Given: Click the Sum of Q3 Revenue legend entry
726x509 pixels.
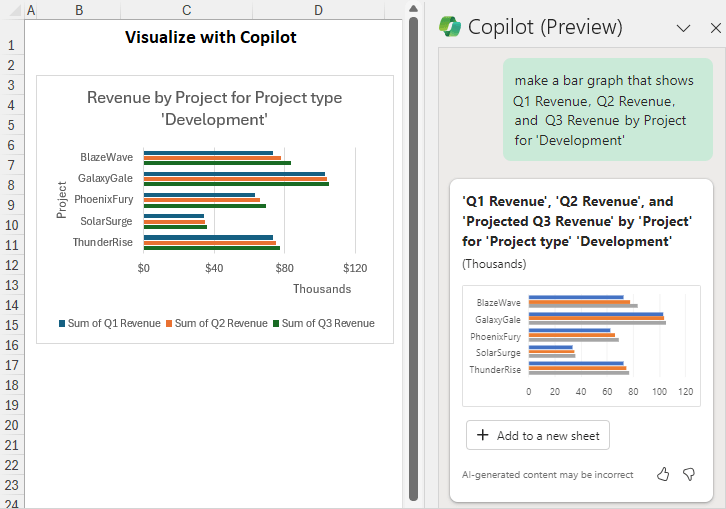Looking at the screenshot, I should (x=324, y=323).
